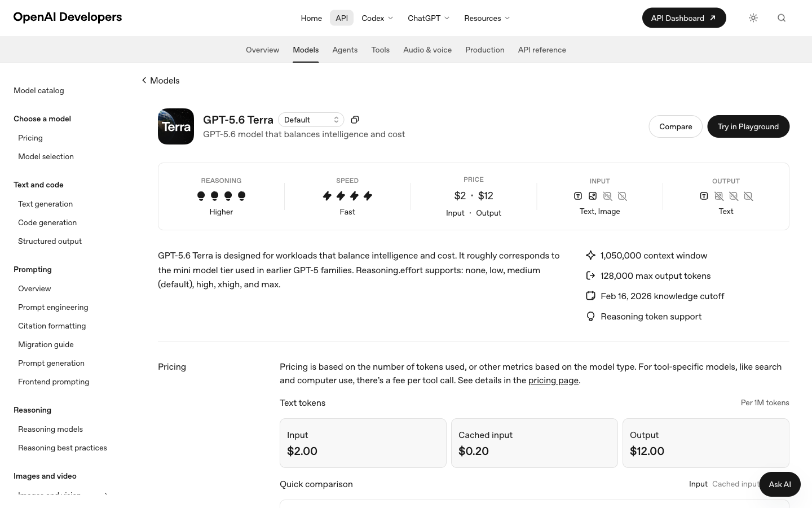Viewport: 812px width, 508px height.
Task: Click the max output tokens arrow icon
Action: click(x=590, y=275)
